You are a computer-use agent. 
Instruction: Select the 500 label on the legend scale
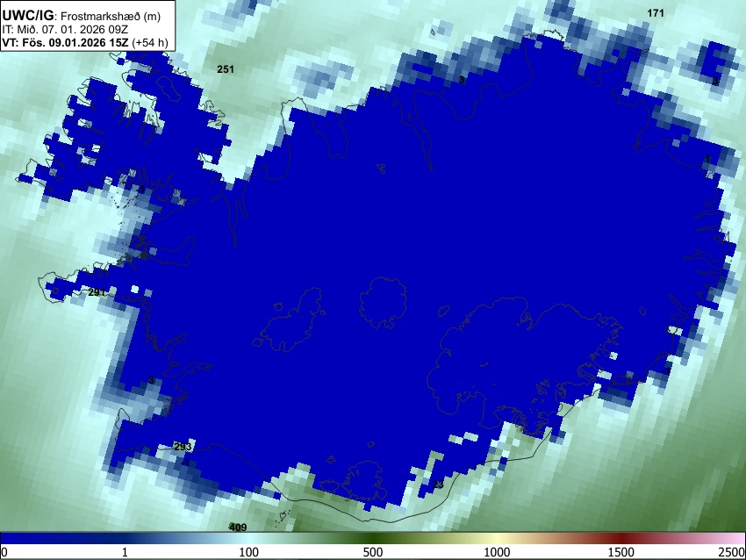pyautogui.click(x=373, y=552)
